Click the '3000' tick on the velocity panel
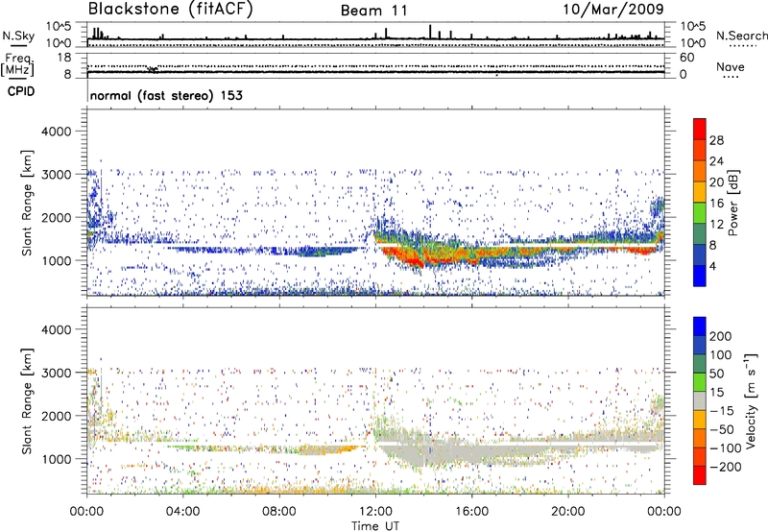 (x=56, y=373)
